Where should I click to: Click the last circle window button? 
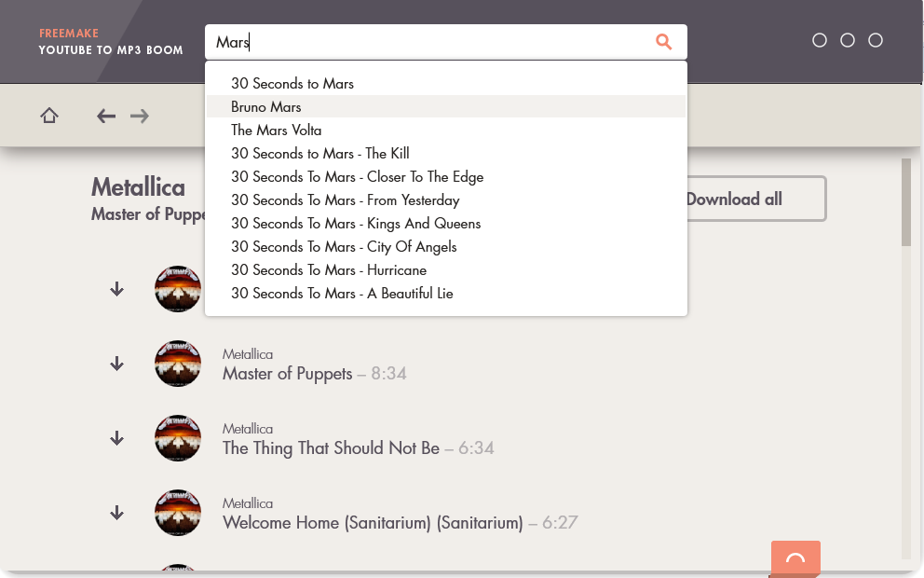[876, 40]
